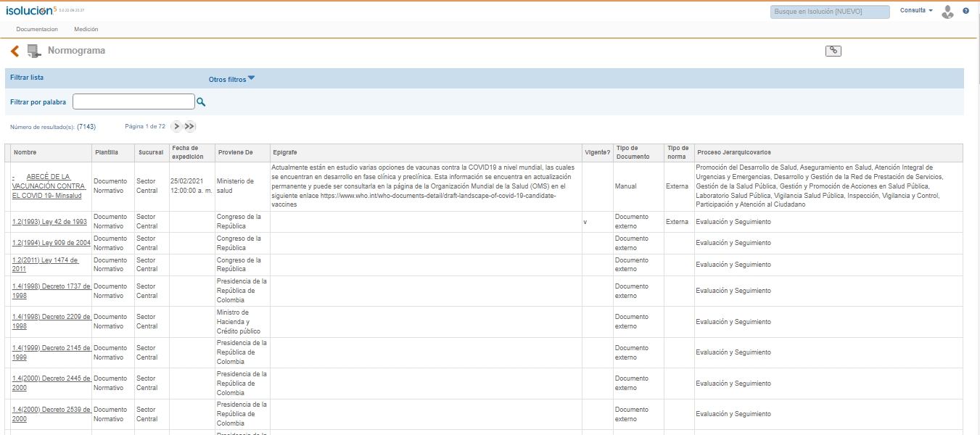
Task: Click the chain link icon button
Action: pos(833,51)
